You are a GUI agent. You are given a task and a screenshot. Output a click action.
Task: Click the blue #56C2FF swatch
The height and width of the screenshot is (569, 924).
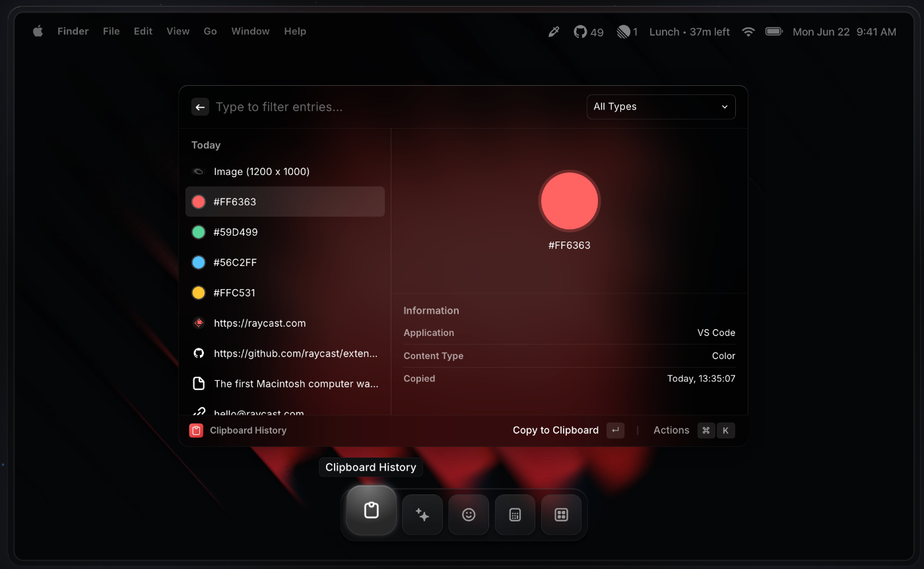point(199,263)
